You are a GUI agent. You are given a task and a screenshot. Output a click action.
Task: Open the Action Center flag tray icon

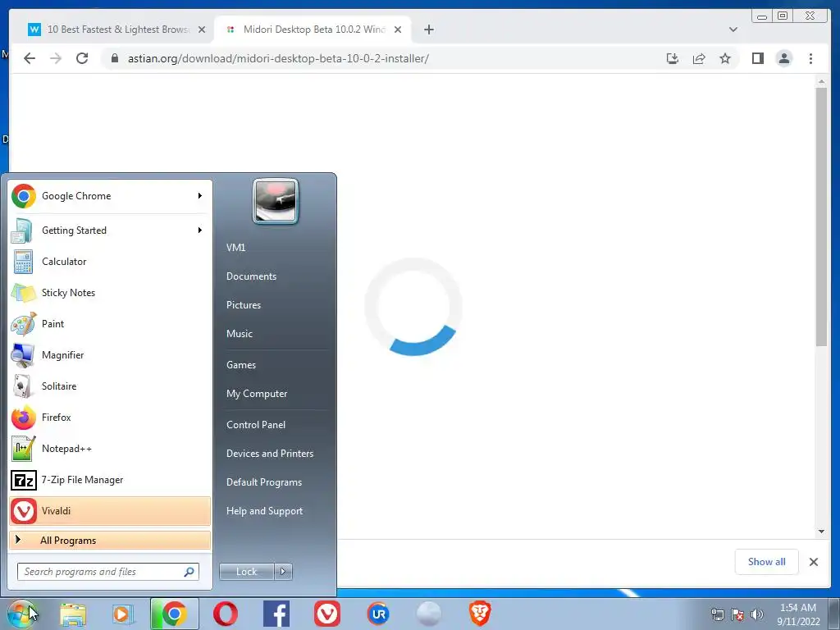[737, 614]
